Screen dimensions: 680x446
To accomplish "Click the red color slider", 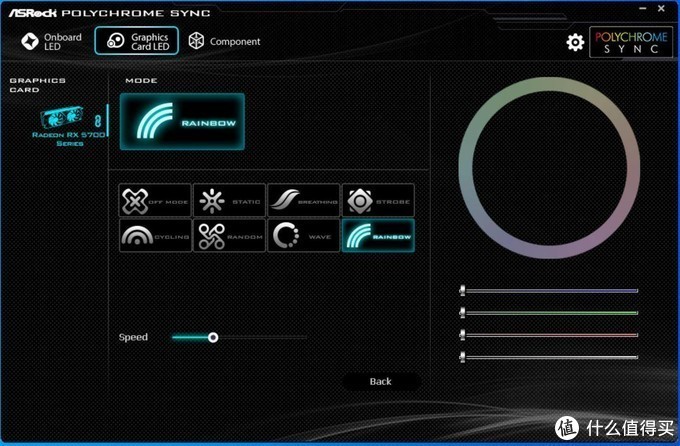I will [549, 335].
